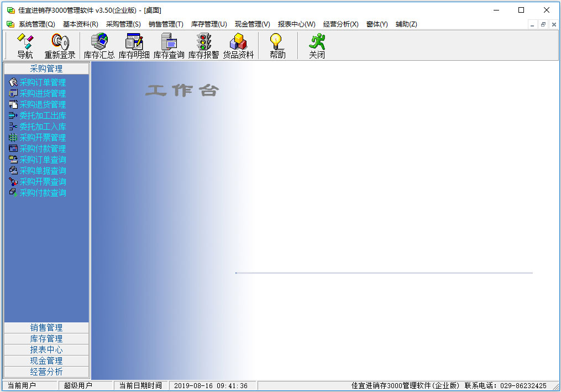Screen dimensions: 561x392
Task: Collapse the 采购管理 sidebar header
Action: click(x=46, y=68)
